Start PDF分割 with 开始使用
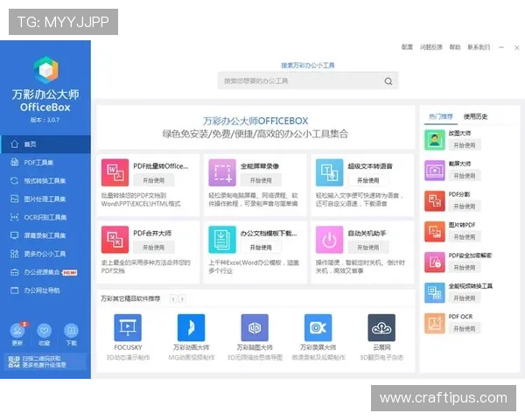525x420 pixels. coord(465,206)
